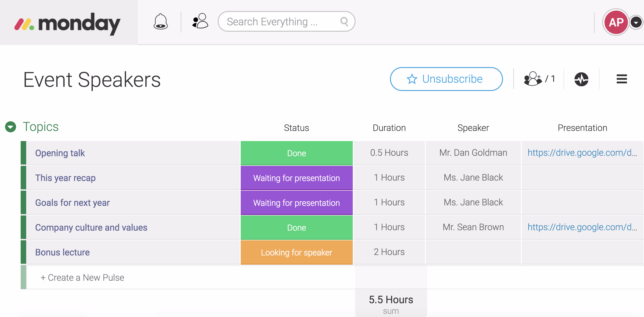
Task: Open Company culture Google Drive link
Action: pos(582,227)
